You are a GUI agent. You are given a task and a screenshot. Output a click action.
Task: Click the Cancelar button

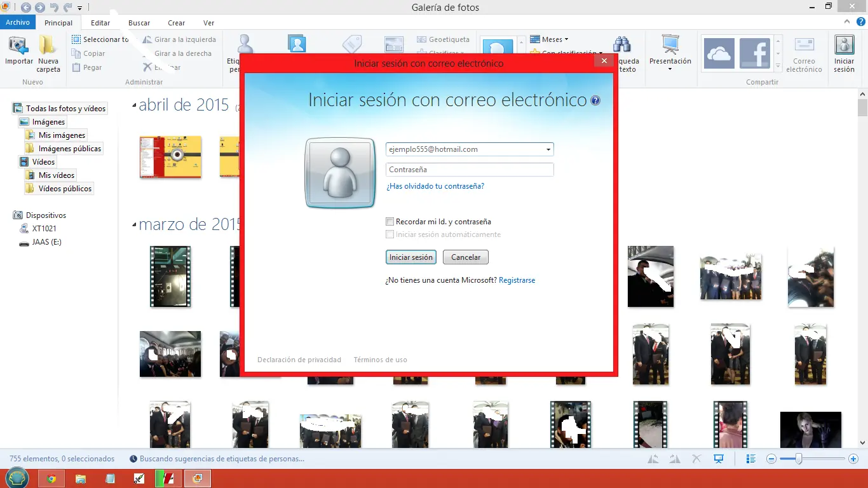[466, 257]
